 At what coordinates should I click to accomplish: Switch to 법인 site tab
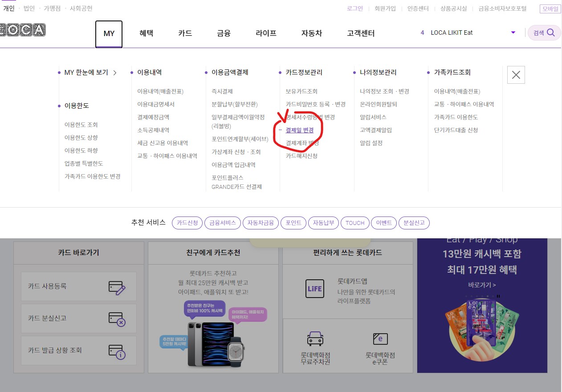[29, 8]
